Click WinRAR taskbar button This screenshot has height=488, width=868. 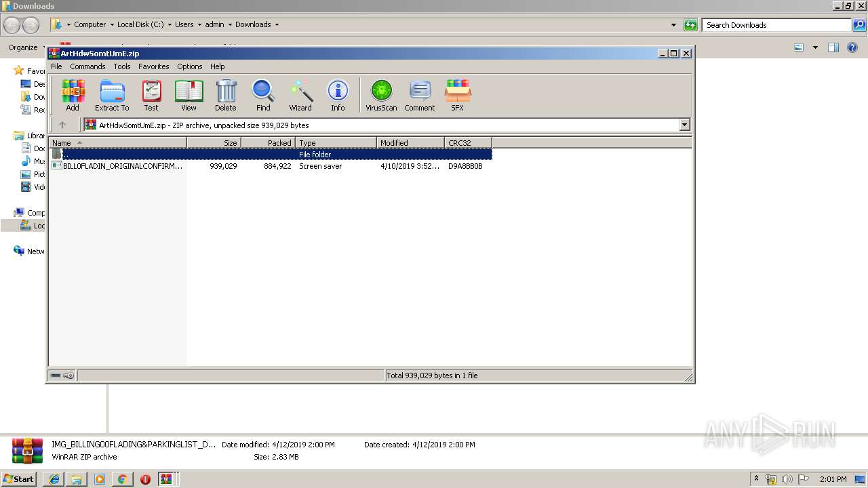click(167, 479)
